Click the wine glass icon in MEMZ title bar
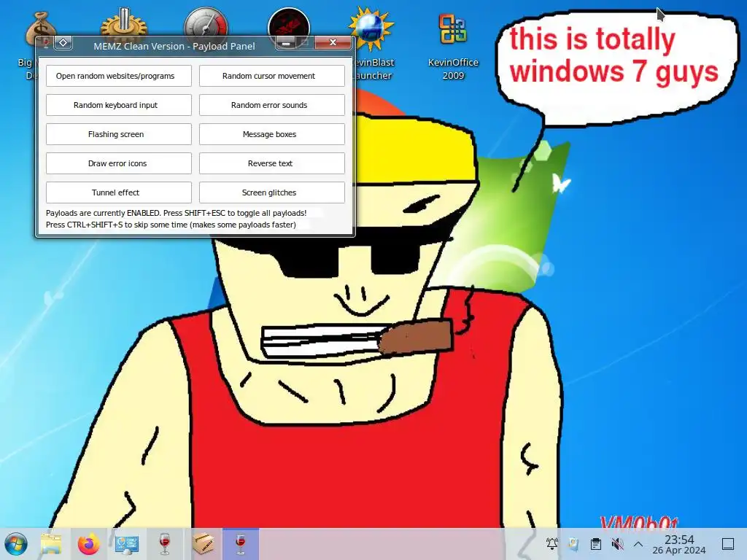This screenshot has width=747, height=560. tap(46, 43)
